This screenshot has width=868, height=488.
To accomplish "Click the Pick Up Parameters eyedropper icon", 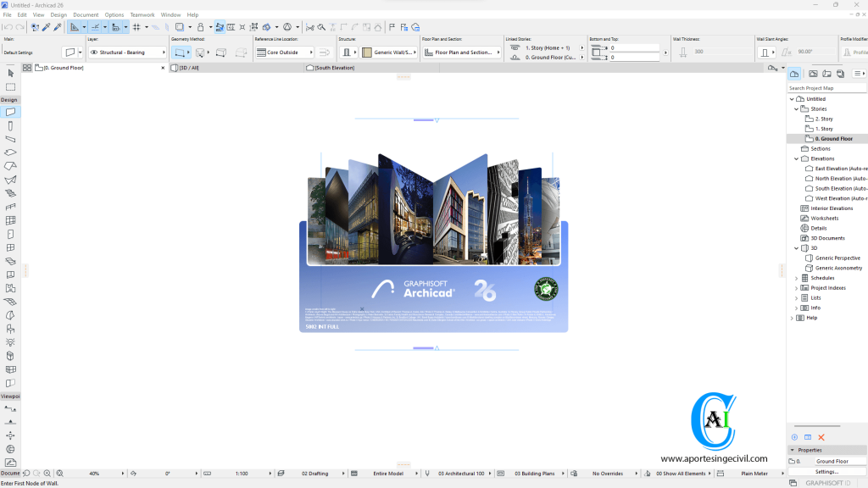I will point(45,26).
